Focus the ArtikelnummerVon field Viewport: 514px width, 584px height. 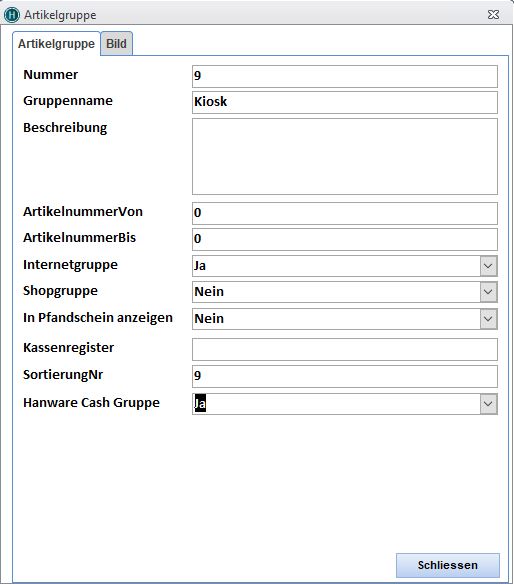coord(345,213)
